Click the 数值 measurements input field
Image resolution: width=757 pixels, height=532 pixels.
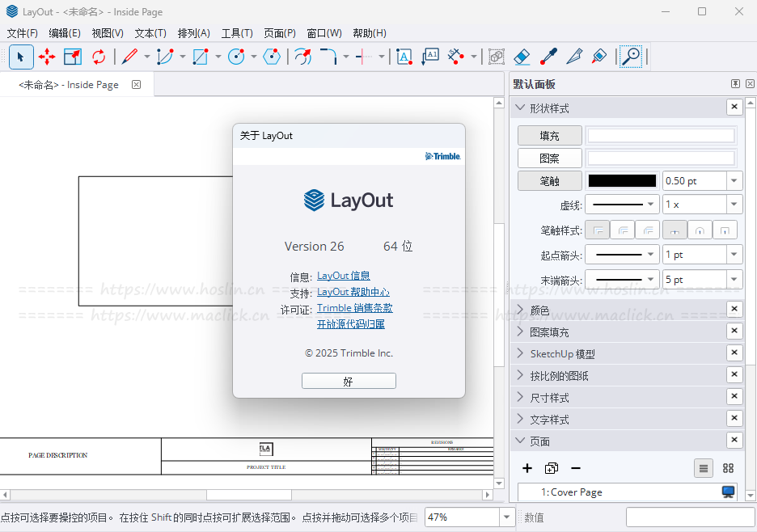(x=691, y=517)
